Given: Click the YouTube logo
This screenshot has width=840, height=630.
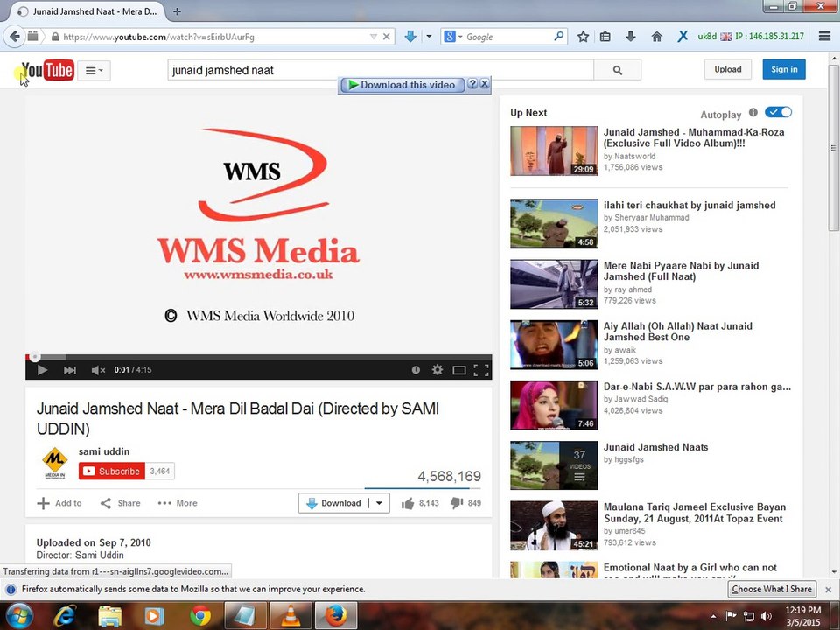Looking at the screenshot, I should click(x=47, y=70).
